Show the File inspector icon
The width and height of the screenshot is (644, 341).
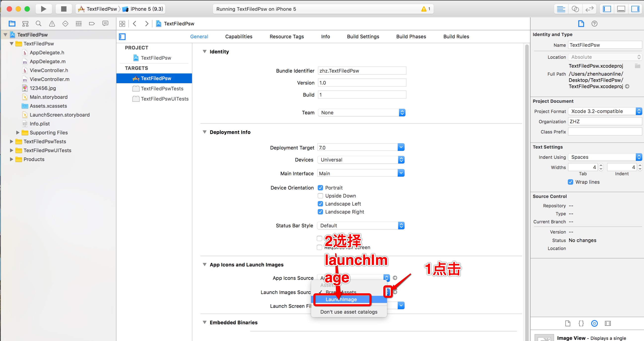581,24
